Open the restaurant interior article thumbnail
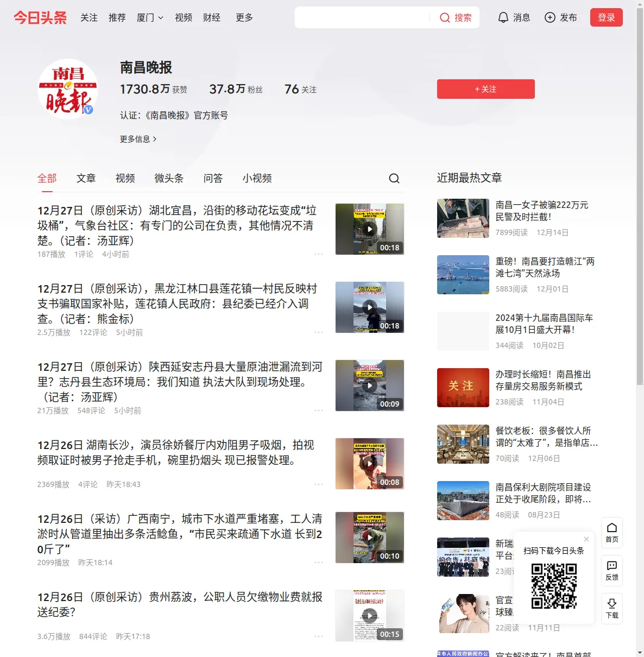The width and height of the screenshot is (644, 657). click(463, 444)
